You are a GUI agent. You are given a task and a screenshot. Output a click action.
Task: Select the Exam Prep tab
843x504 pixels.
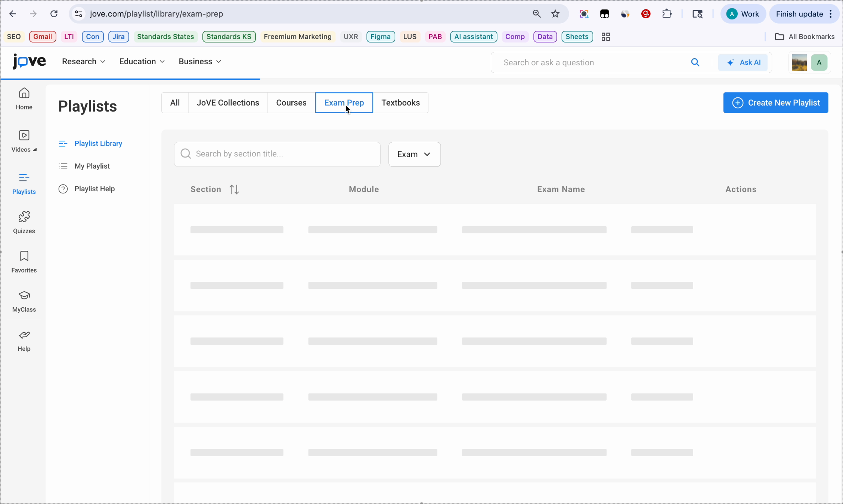point(344,103)
